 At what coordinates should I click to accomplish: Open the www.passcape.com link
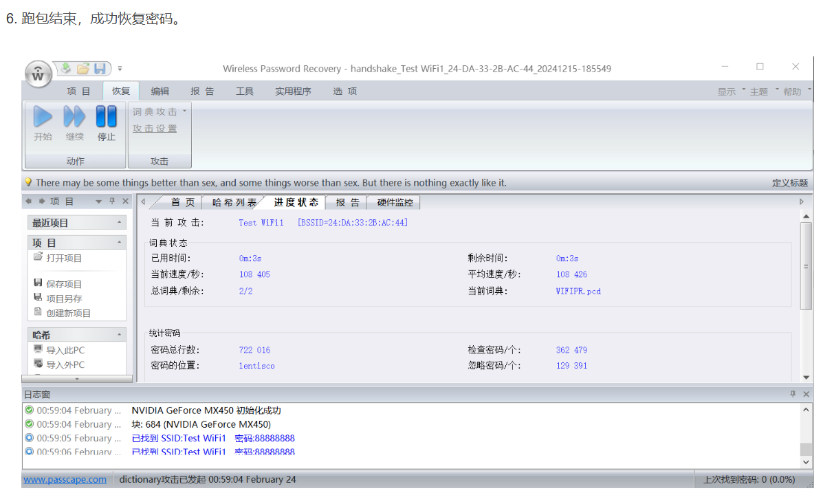pyautogui.click(x=65, y=479)
